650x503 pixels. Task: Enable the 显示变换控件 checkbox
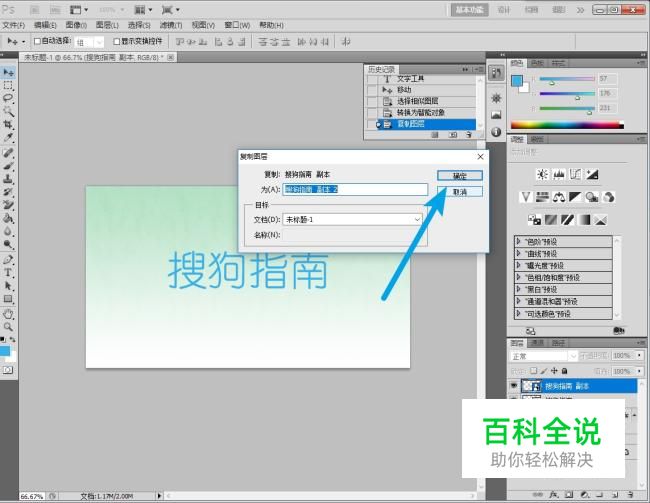117,41
